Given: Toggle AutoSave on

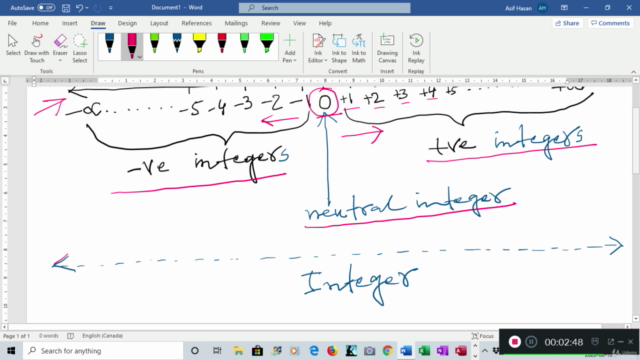Looking at the screenshot, I should coord(46,8).
